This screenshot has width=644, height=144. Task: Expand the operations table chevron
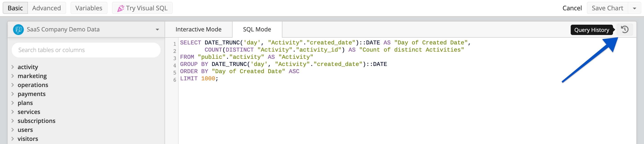(x=13, y=85)
